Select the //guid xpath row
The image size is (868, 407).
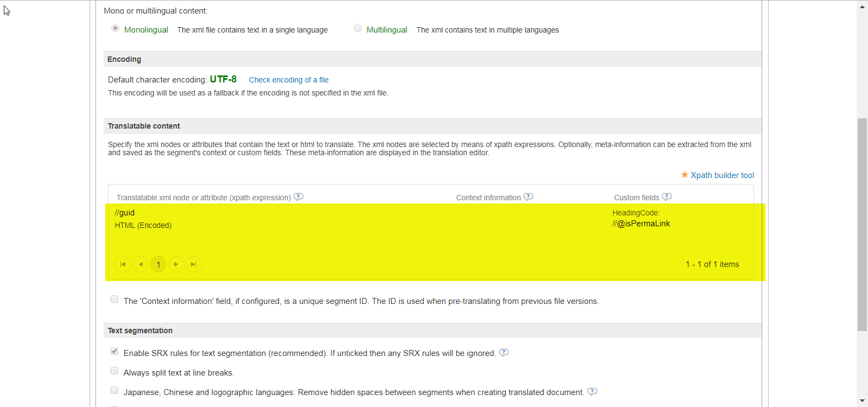tap(125, 213)
